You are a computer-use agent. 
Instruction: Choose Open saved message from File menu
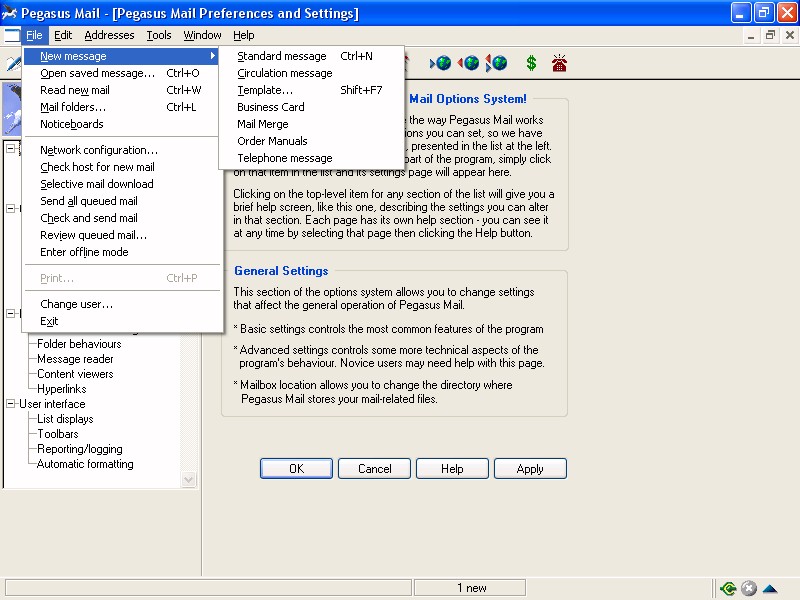coord(122,73)
